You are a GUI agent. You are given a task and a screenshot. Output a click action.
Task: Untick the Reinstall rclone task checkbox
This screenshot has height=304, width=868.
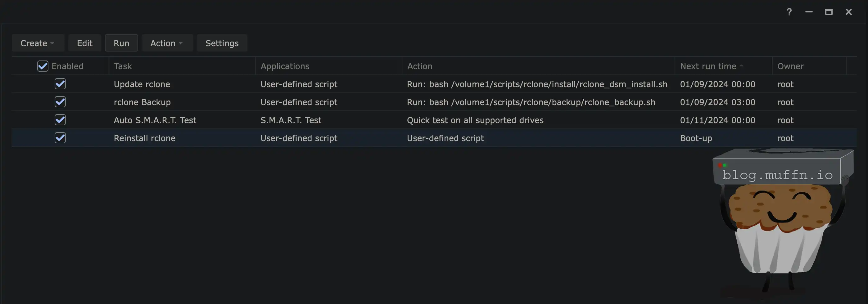click(60, 138)
